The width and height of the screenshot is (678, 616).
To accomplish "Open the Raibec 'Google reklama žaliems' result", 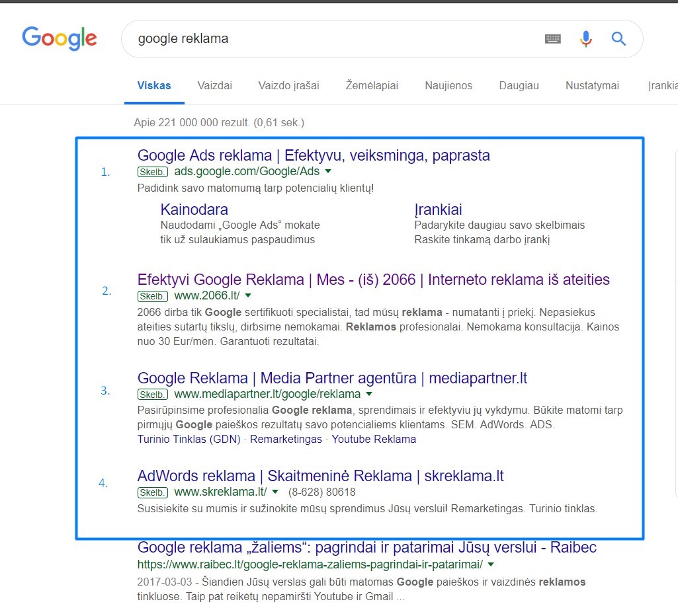I will (x=366, y=547).
